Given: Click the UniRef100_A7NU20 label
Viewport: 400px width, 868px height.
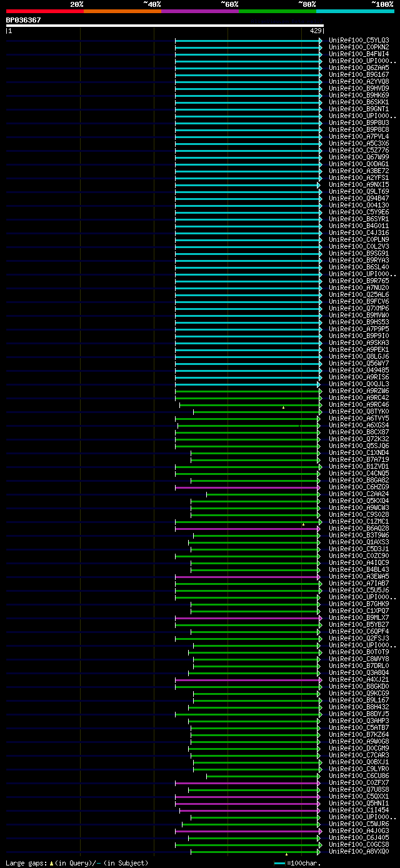Looking at the screenshot, I should (x=359, y=288).
